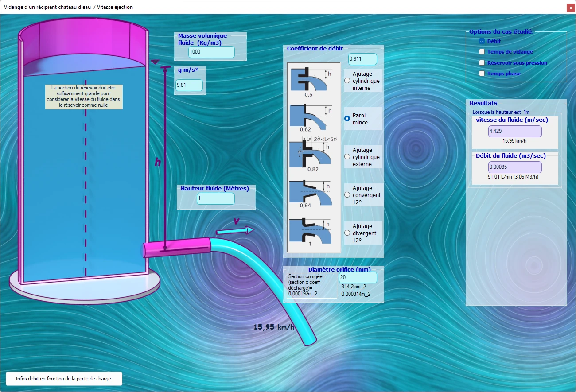
Task: Click the Masse volumique fluide input field
Action: [x=211, y=52]
